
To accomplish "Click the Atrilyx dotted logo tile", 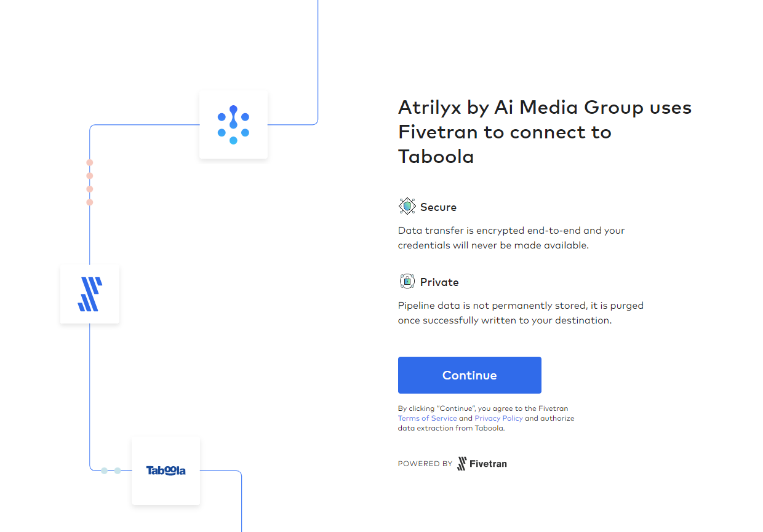I will click(x=233, y=125).
